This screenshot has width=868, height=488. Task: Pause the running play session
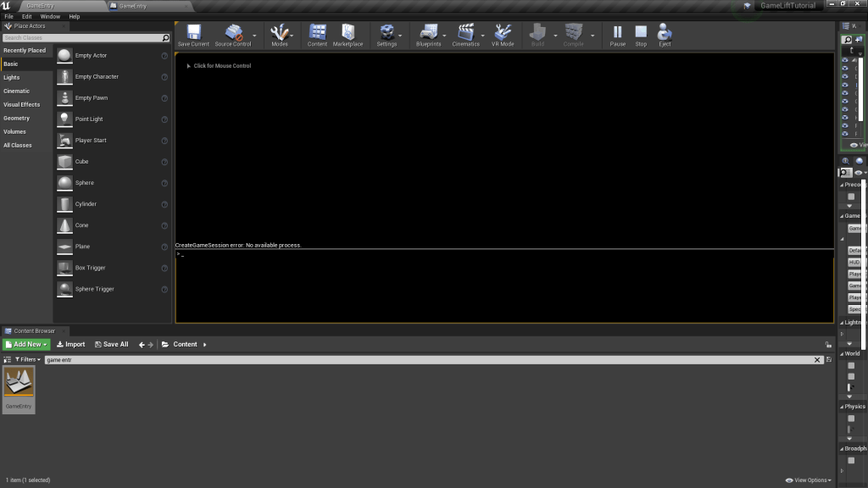point(618,35)
